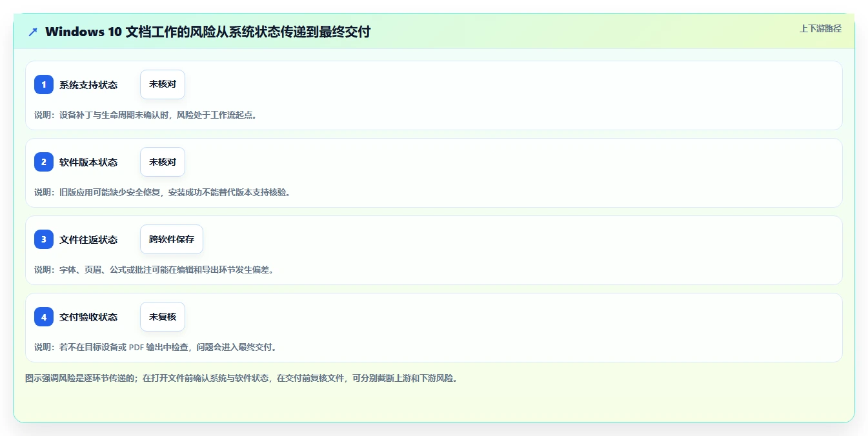Click the 上下游路径 label in header
868x436 pixels.
click(x=820, y=28)
